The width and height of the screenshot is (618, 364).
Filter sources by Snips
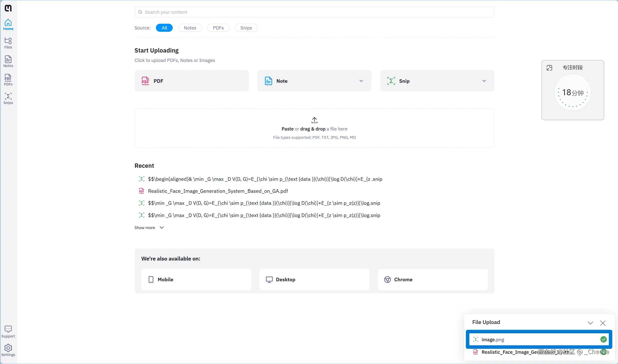click(246, 28)
